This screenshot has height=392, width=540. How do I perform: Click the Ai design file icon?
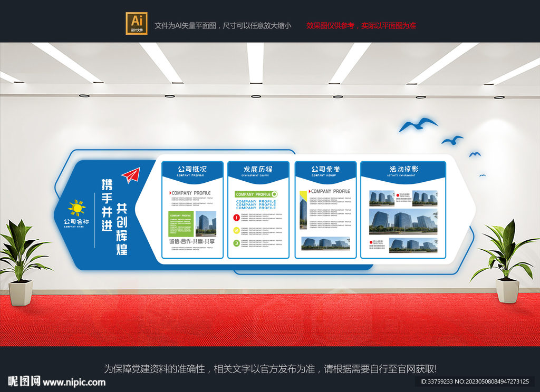[137, 23]
